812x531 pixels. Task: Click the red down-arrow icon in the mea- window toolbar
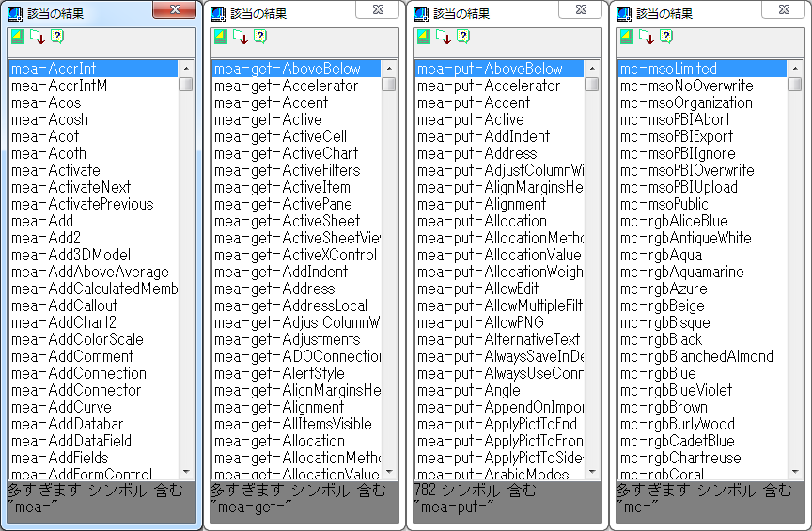point(38,37)
